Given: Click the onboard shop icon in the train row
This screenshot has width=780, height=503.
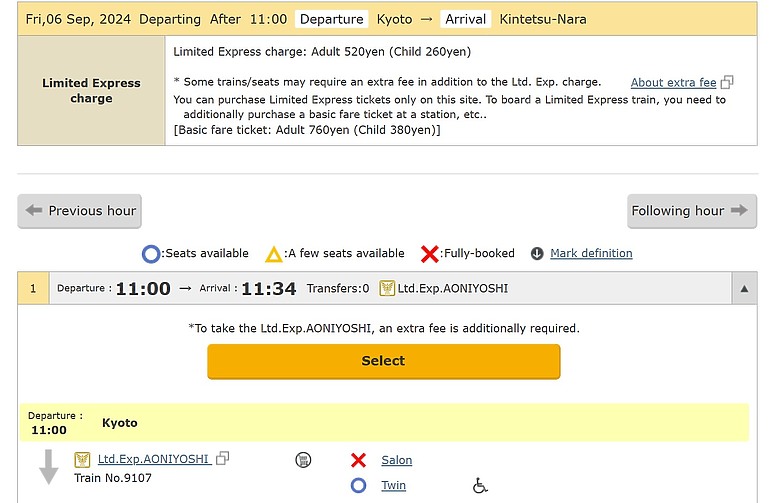Looking at the screenshot, I should [303, 460].
